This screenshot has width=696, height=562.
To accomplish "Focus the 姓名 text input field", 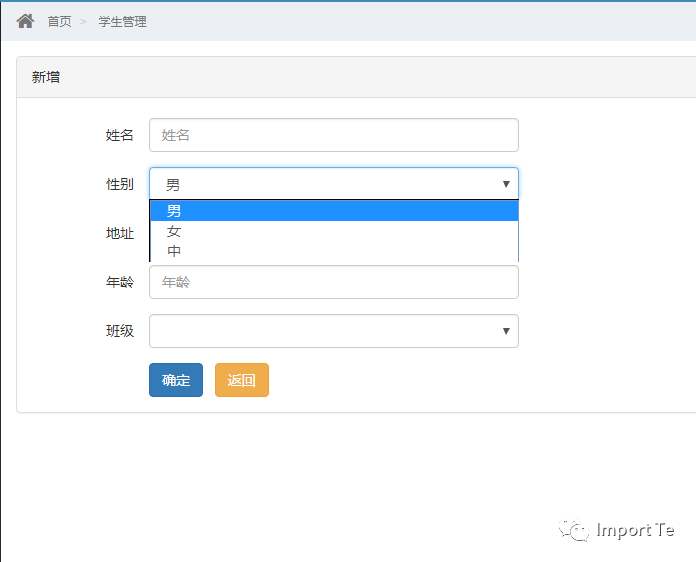I will tap(334, 135).
